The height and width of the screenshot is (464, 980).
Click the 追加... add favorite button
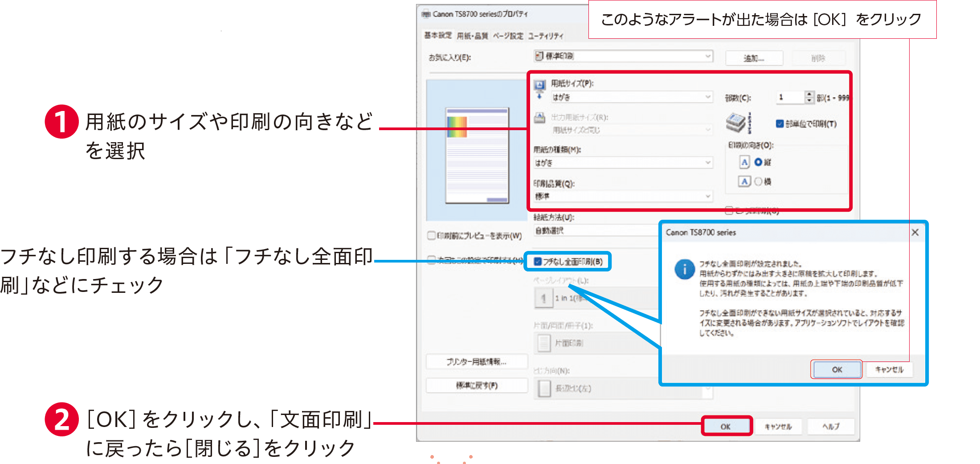[x=754, y=58]
